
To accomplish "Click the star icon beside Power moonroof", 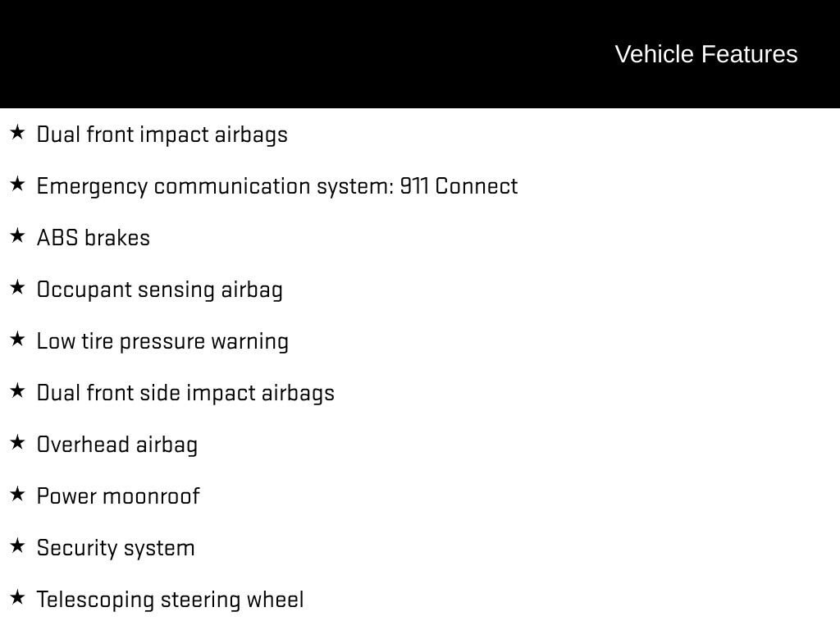I will coord(17,494).
